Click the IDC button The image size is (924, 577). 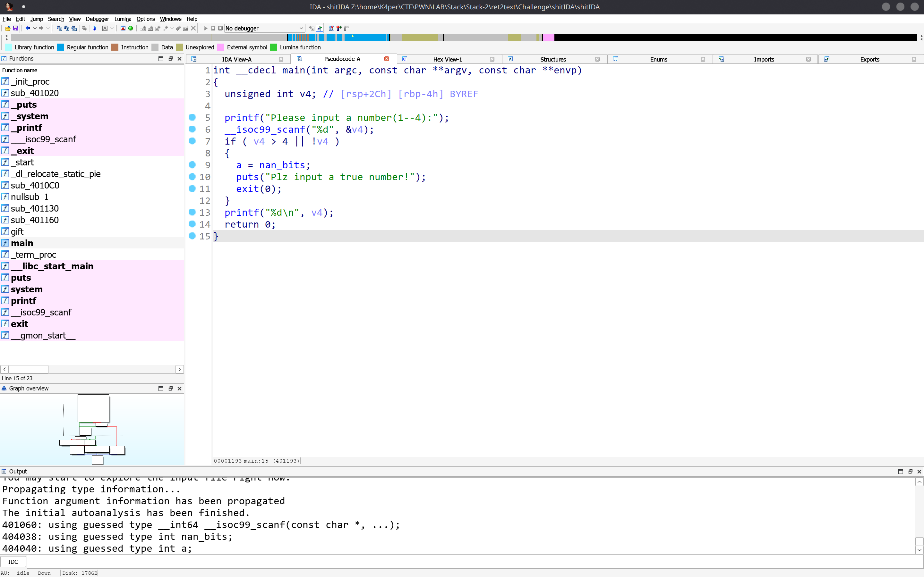(13, 562)
